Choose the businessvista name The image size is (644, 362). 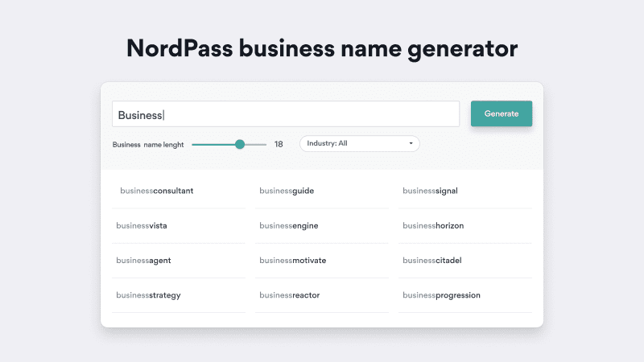pos(142,226)
